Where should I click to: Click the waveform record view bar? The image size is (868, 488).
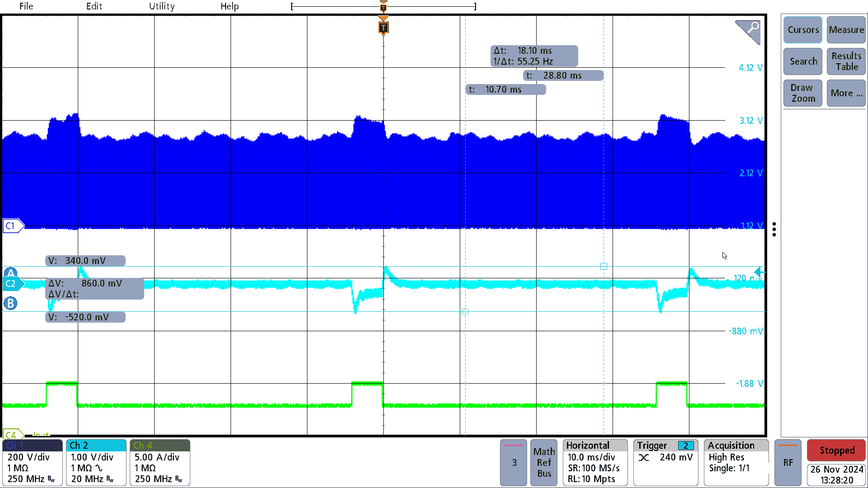(383, 7)
